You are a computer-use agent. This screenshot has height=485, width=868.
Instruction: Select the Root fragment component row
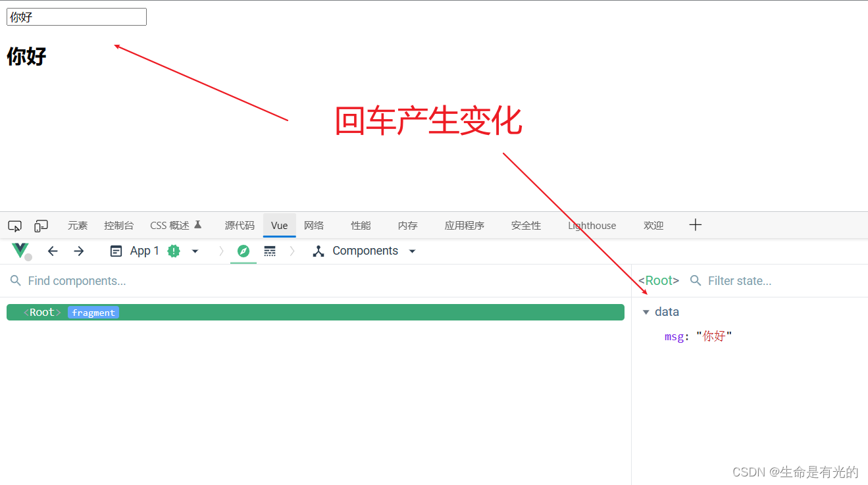[x=315, y=313]
